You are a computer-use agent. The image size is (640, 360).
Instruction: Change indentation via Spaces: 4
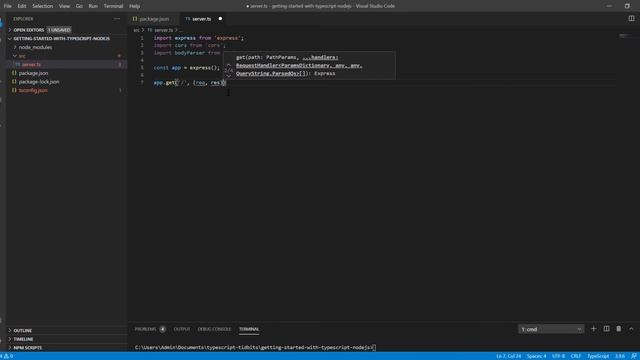tap(536, 356)
